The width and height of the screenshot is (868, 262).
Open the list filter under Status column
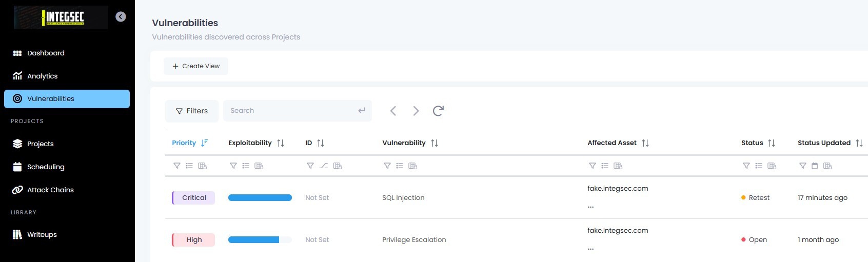pyautogui.click(x=759, y=166)
